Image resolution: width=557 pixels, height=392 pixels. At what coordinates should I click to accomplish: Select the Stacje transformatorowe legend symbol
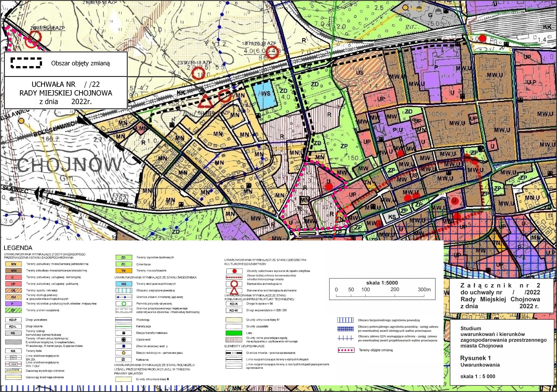point(123,333)
